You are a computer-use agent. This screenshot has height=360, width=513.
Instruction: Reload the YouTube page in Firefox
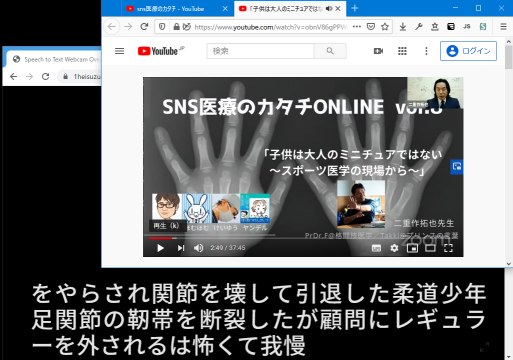coord(144,27)
